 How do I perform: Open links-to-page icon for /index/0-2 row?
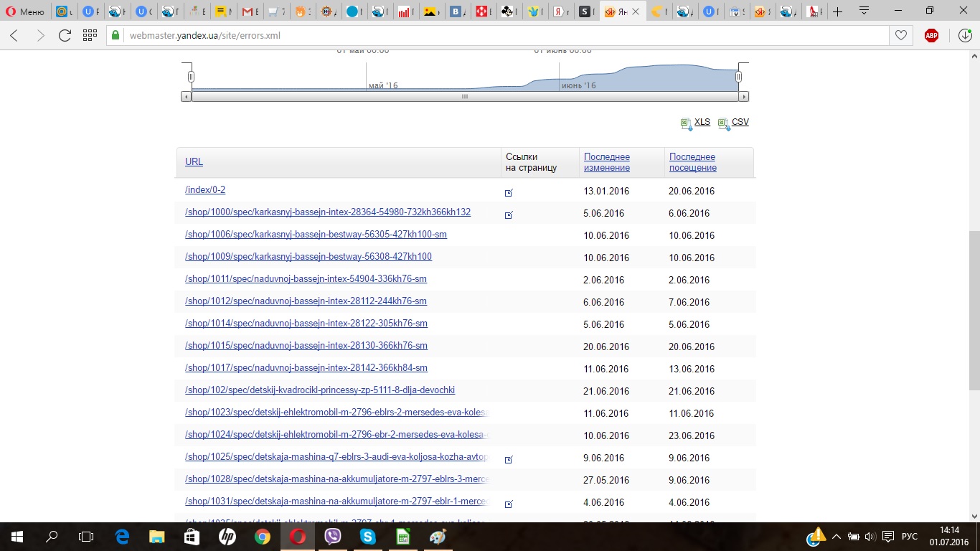point(509,192)
